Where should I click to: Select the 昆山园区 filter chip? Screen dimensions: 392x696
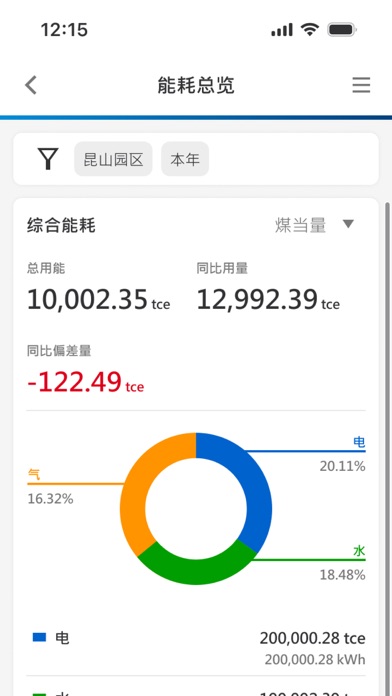(113, 159)
